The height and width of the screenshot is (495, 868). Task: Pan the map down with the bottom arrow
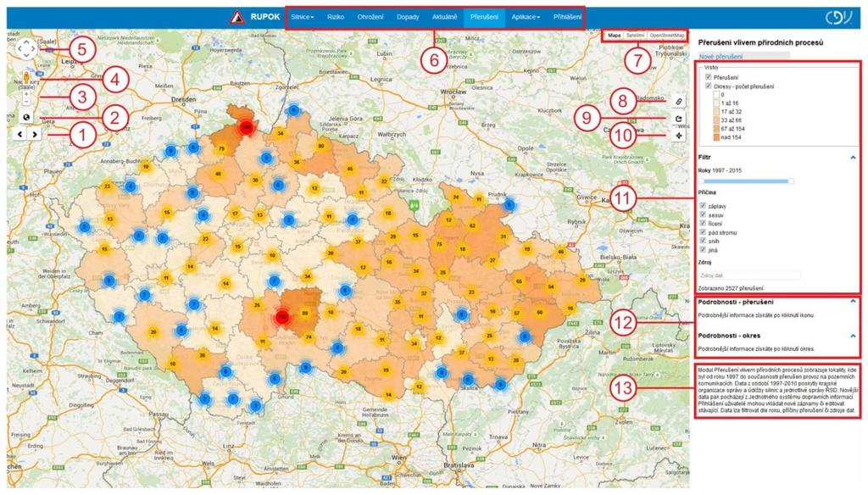point(26,56)
